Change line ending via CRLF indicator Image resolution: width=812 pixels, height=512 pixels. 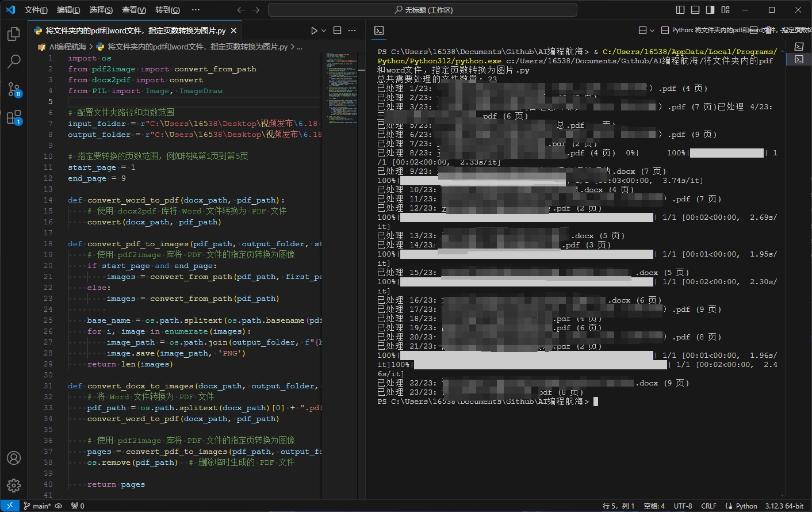coord(708,506)
